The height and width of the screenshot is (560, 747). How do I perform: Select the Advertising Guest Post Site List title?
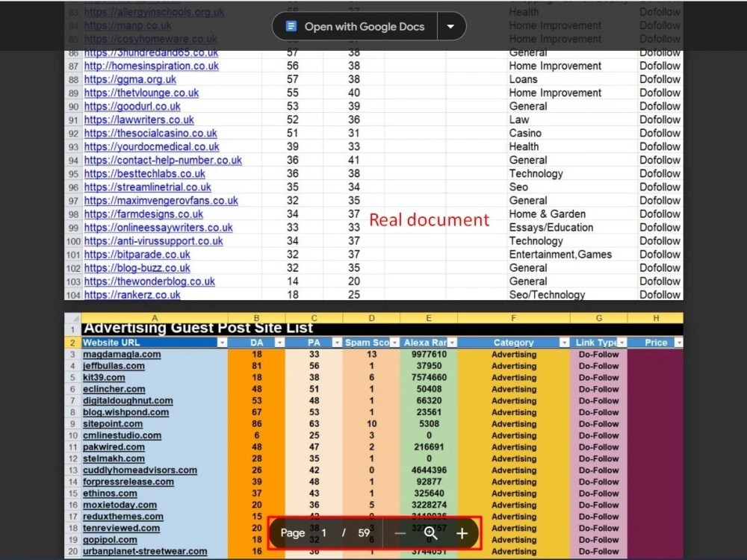coord(198,328)
